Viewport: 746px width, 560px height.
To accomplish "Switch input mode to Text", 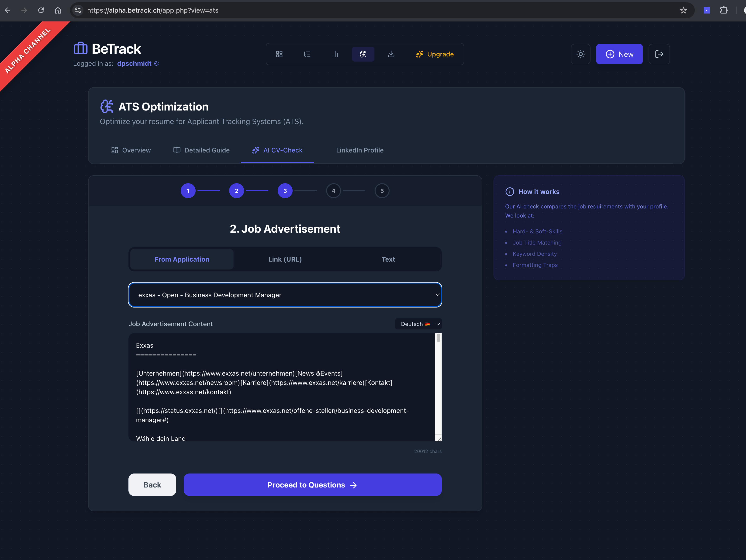I will (388, 259).
